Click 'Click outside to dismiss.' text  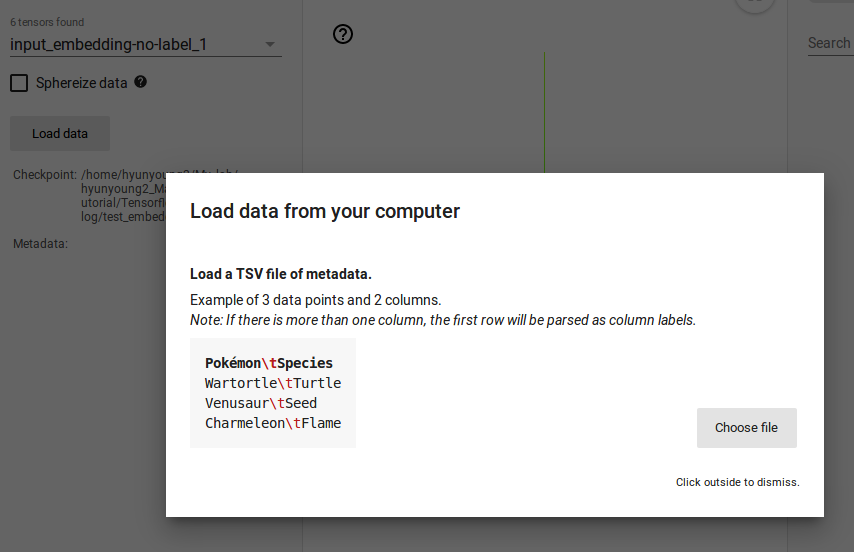point(737,482)
